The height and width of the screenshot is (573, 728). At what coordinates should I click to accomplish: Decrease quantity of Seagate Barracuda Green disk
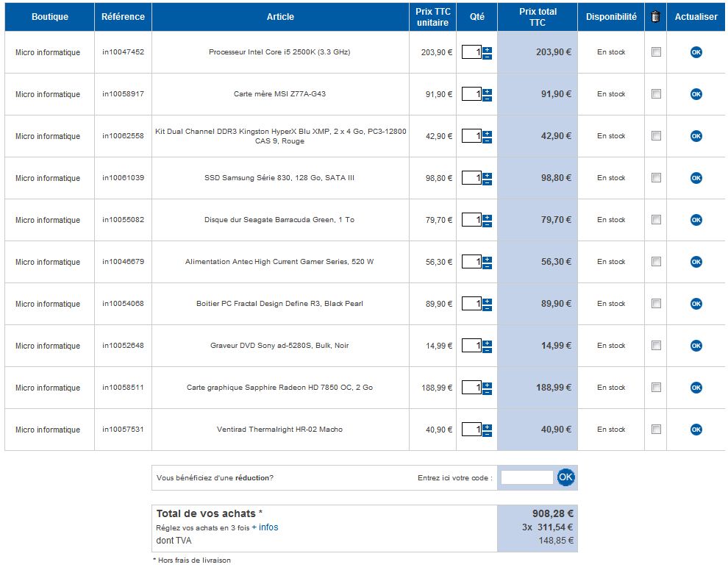[x=487, y=224]
